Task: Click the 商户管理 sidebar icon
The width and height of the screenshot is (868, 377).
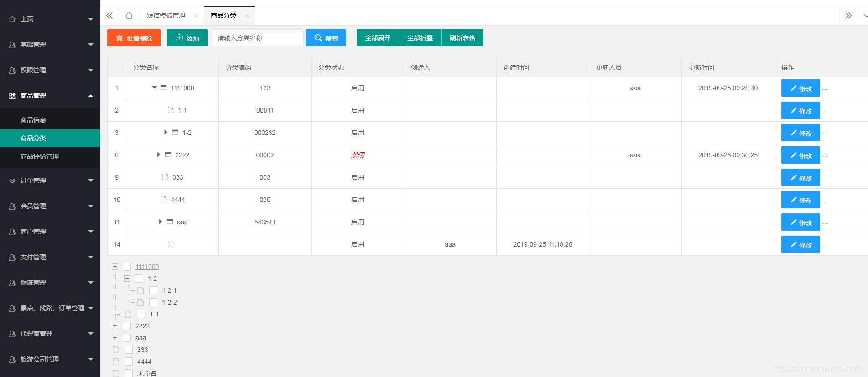Action: (x=12, y=232)
